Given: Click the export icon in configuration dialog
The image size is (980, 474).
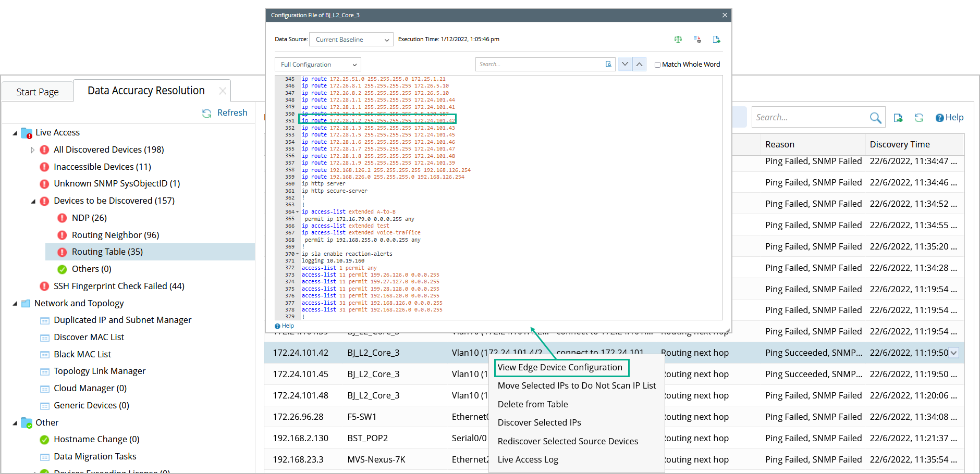Looking at the screenshot, I should point(716,40).
